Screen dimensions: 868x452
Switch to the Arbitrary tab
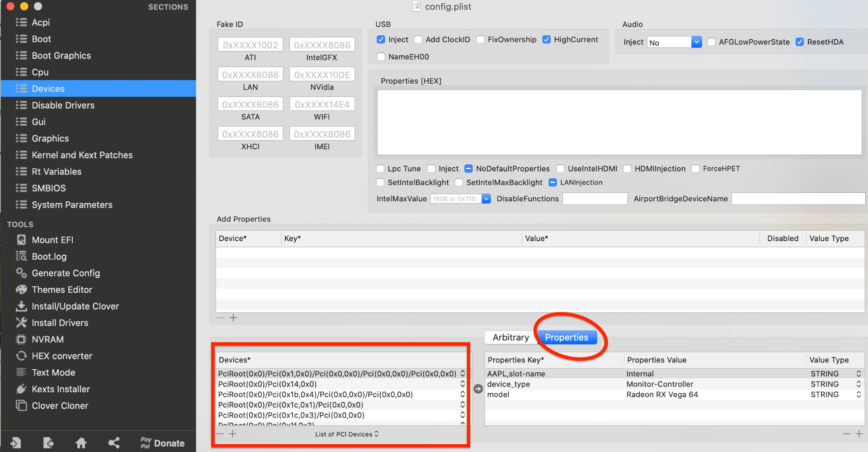pos(511,338)
